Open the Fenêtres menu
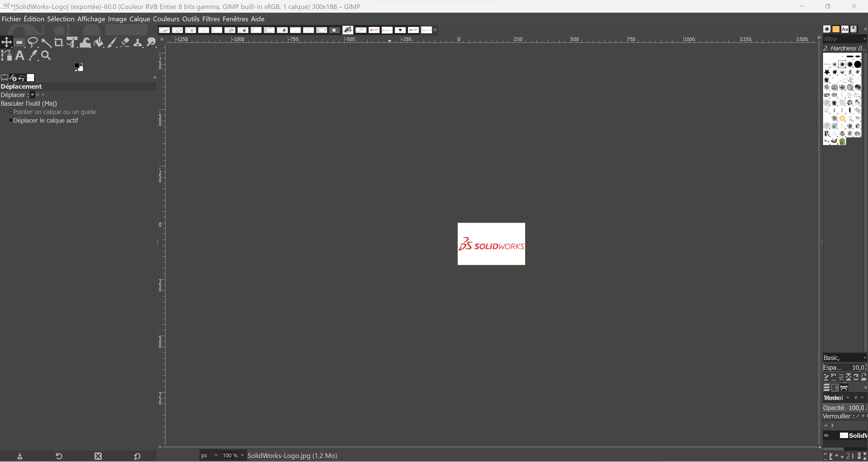Viewport: 868px width, 462px height. tap(235, 19)
